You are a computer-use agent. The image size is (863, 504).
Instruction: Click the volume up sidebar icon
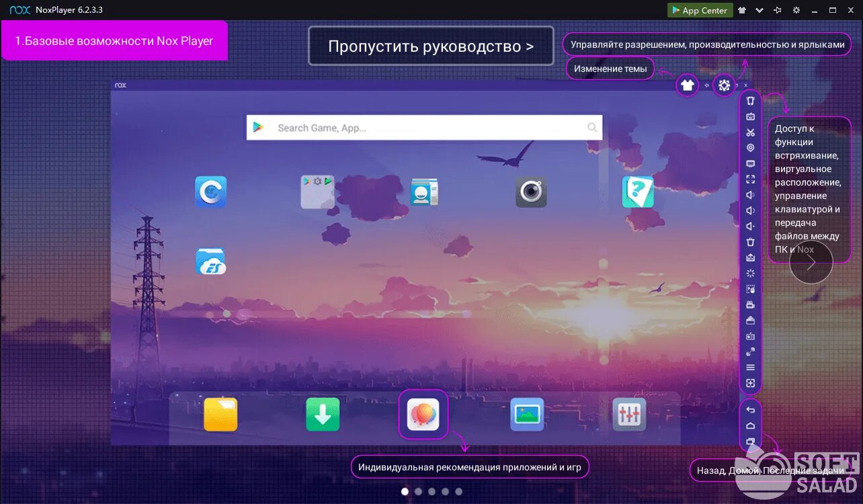[x=751, y=195]
